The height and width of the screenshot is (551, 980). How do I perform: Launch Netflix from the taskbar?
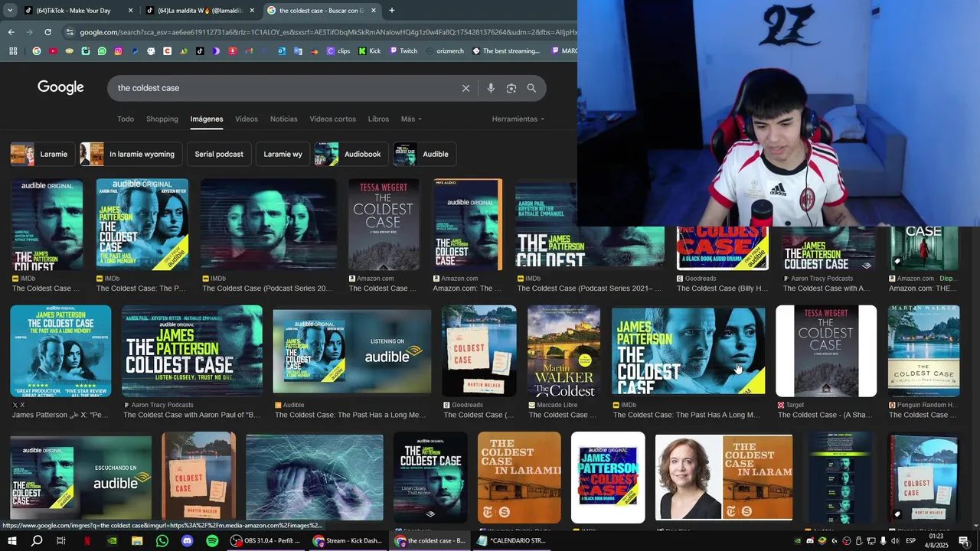(x=87, y=541)
